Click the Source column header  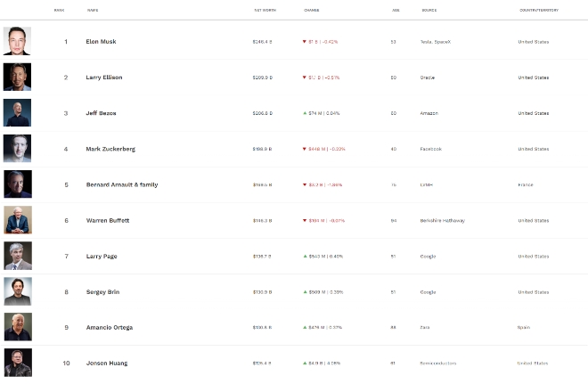429,10
